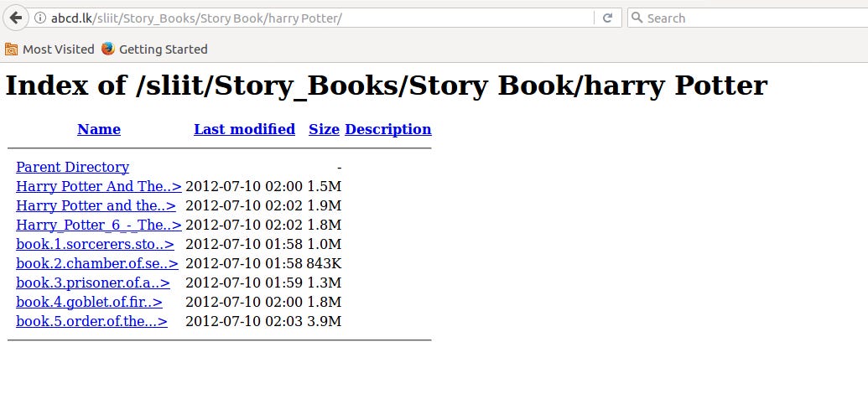Sort listing by Last modified column
868x420 pixels.
tap(244, 129)
